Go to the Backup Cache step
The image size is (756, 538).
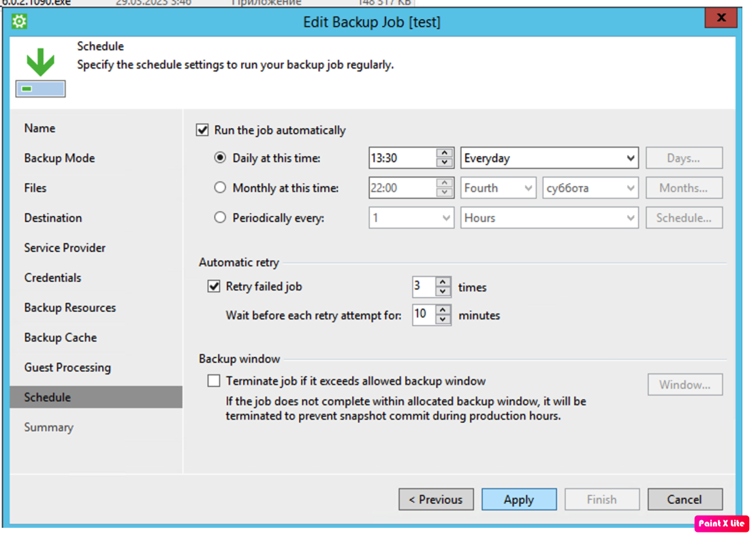pos(60,338)
